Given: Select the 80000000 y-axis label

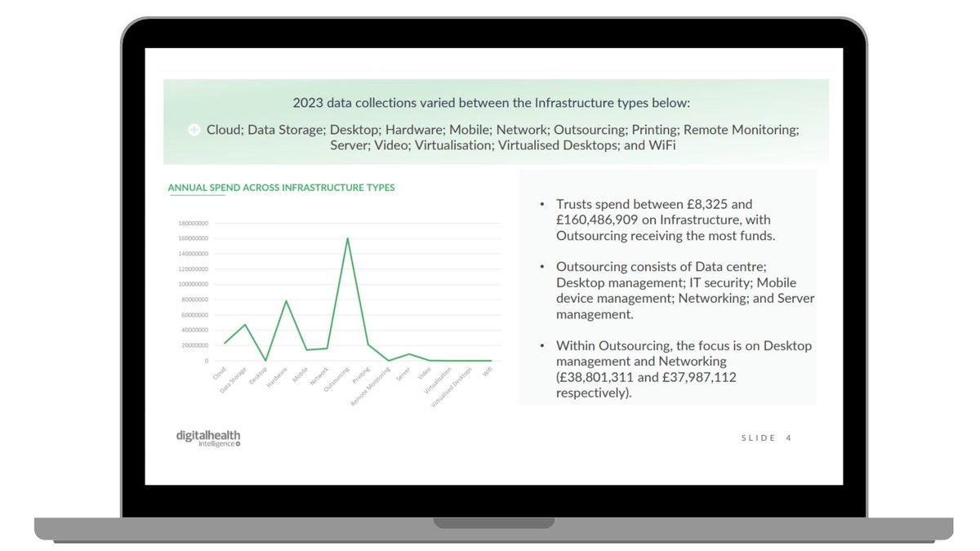Looking at the screenshot, I should tap(194, 300).
